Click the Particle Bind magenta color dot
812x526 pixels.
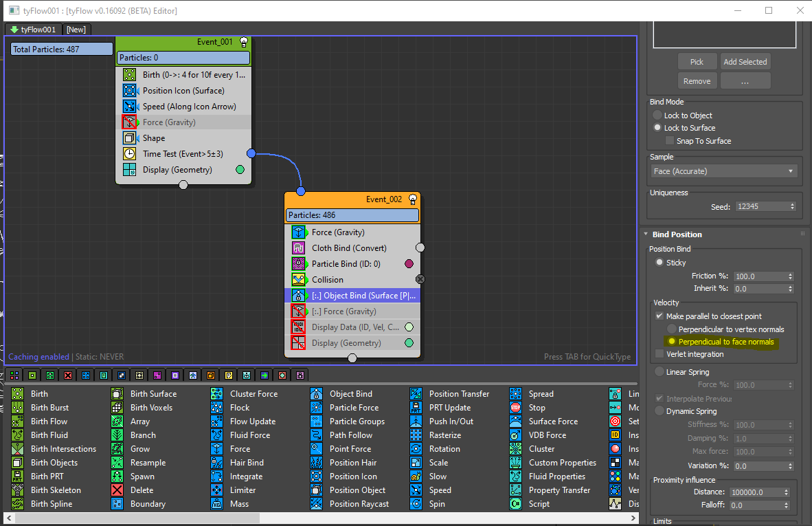point(409,264)
